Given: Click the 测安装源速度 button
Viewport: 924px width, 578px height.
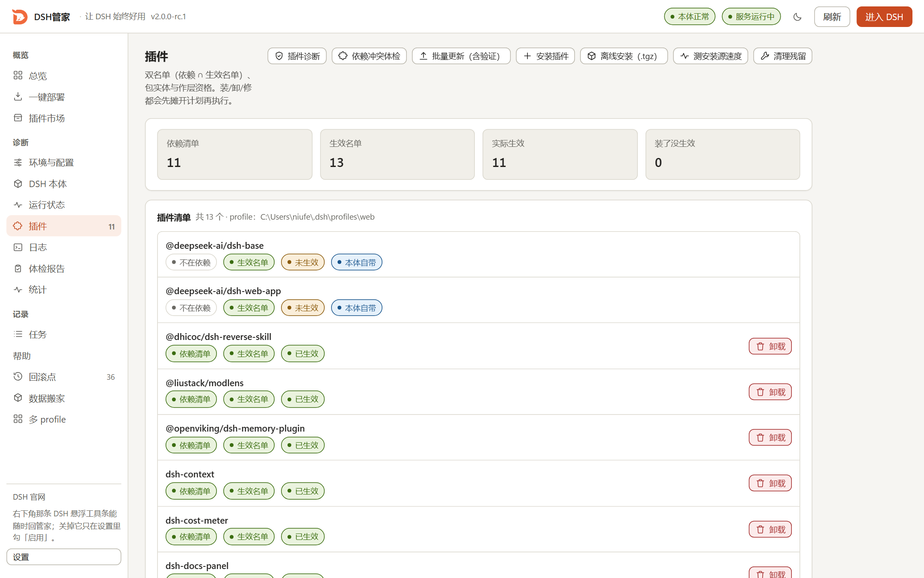Looking at the screenshot, I should point(711,56).
